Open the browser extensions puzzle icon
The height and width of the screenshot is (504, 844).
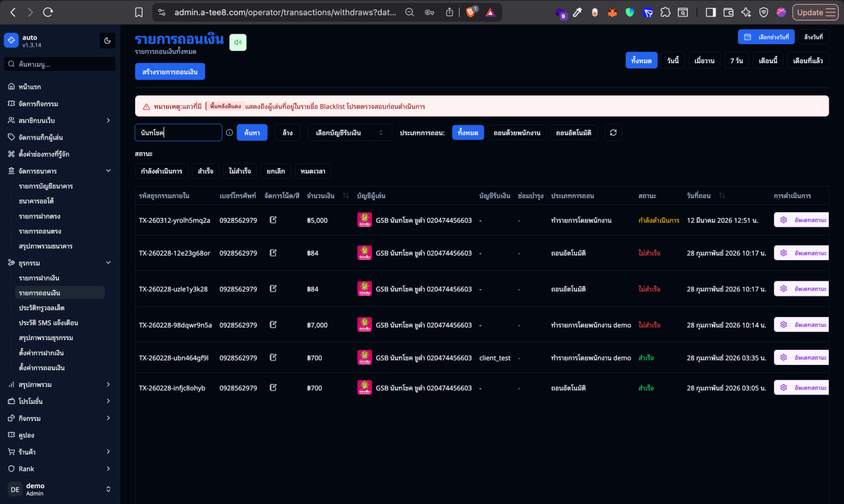click(665, 12)
